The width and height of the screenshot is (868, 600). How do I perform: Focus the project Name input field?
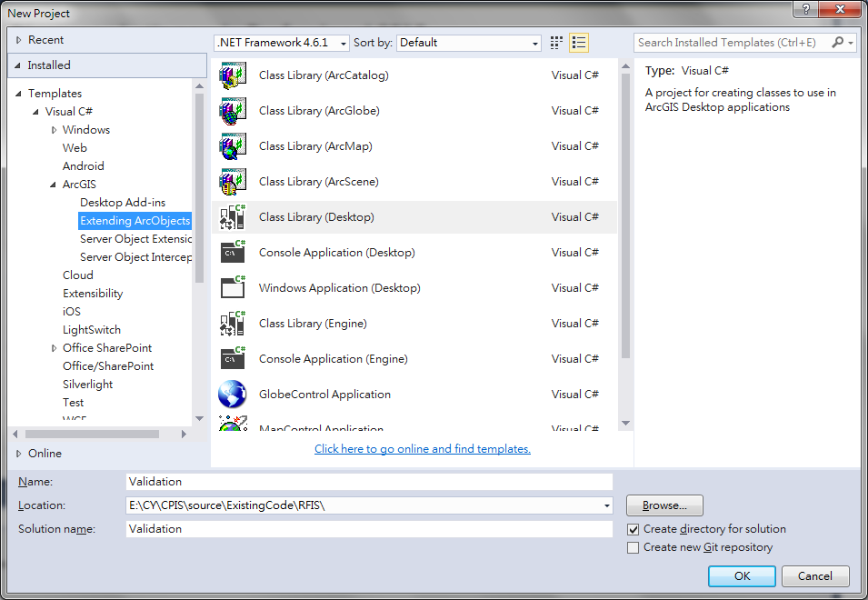click(369, 482)
